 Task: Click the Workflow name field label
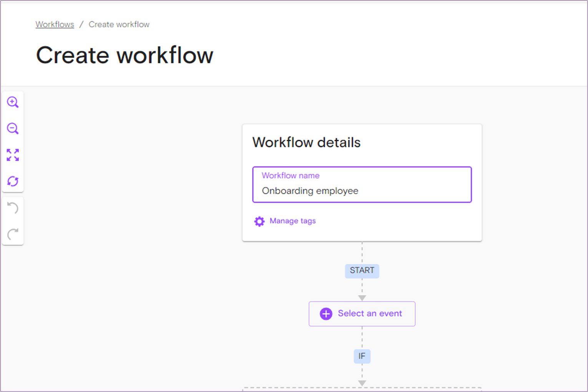tap(291, 176)
